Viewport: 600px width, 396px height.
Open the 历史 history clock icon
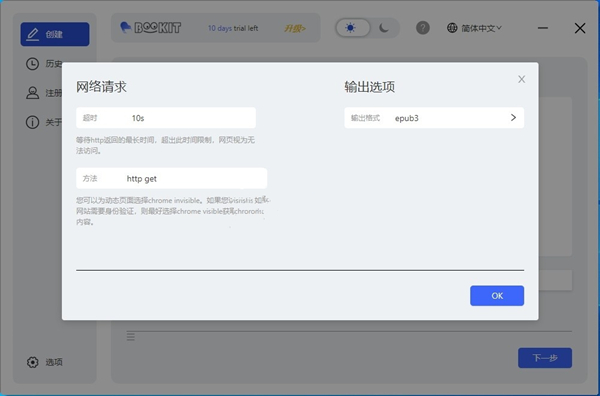[32, 64]
